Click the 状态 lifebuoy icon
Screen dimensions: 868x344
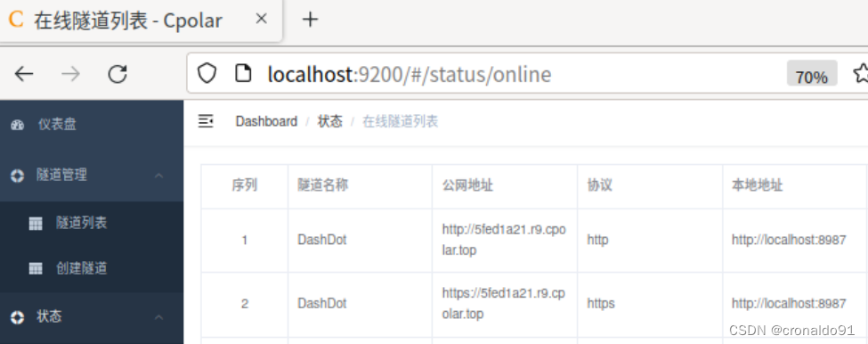click(x=17, y=317)
